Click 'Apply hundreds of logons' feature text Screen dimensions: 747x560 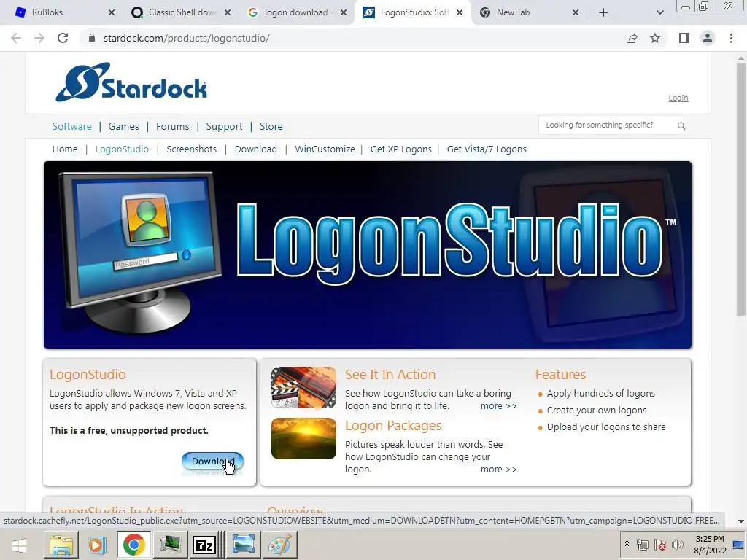click(x=601, y=393)
